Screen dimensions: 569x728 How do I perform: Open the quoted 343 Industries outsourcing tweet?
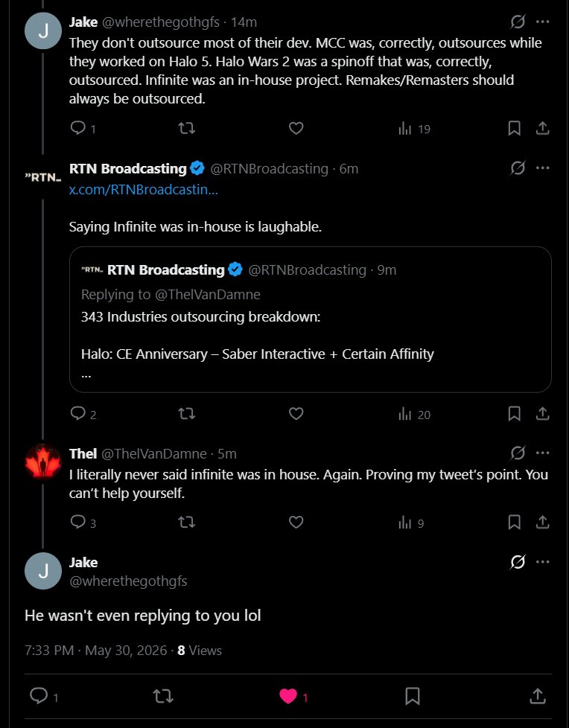click(x=311, y=319)
